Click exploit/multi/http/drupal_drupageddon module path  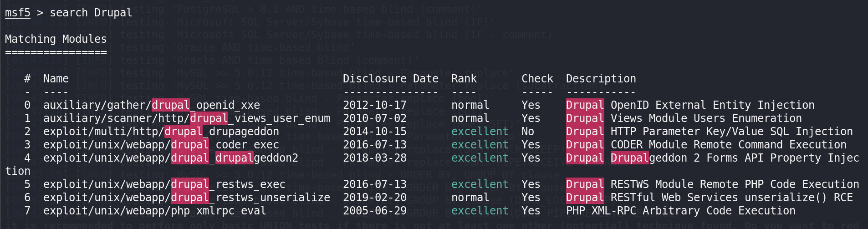point(161,132)
